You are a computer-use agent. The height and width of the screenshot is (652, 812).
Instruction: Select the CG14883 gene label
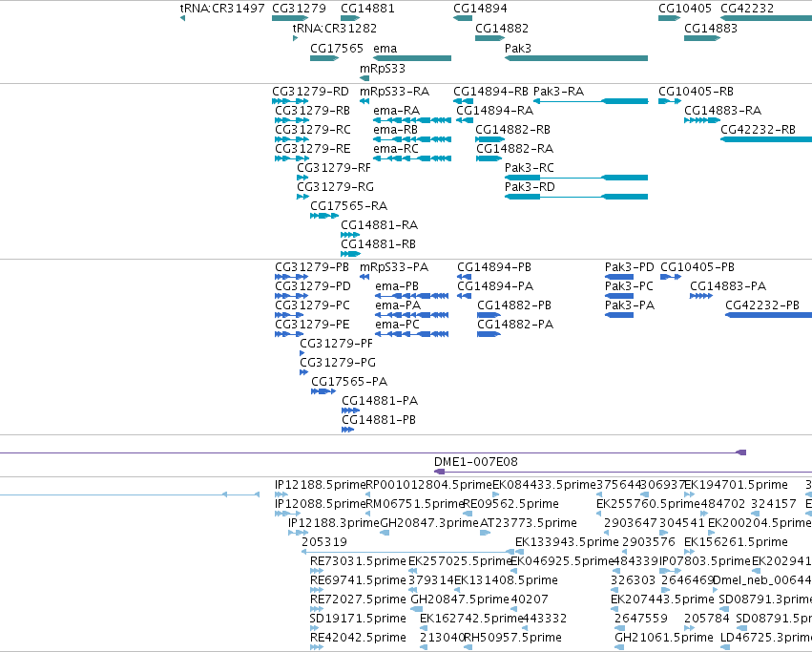click(x=711, y=28)
